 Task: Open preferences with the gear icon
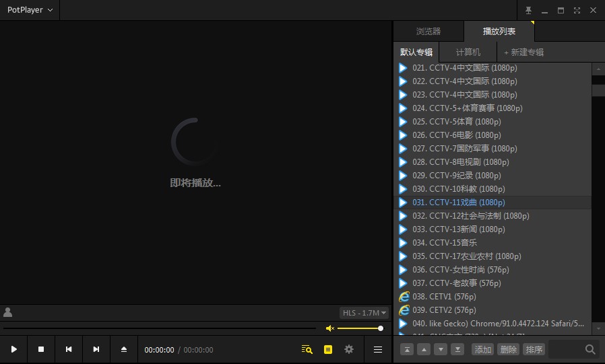pos(349,349)
